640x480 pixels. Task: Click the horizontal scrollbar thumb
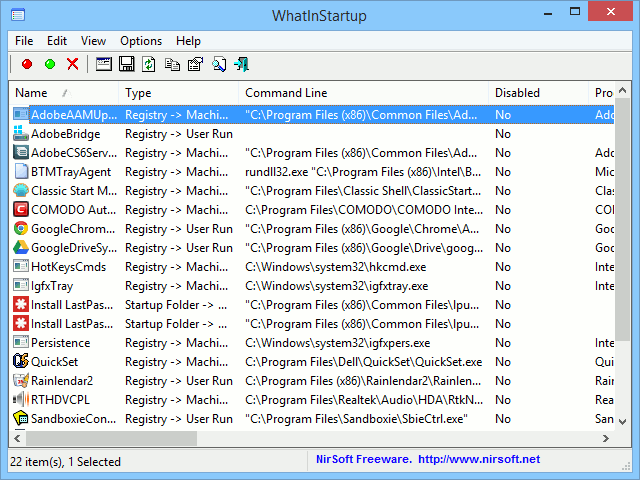pyautogui.click(x=111, y=438)
